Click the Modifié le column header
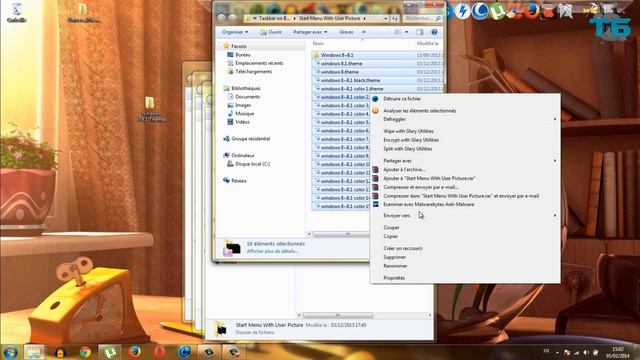This screenshot has height=360, width=640. pos(427,43)
